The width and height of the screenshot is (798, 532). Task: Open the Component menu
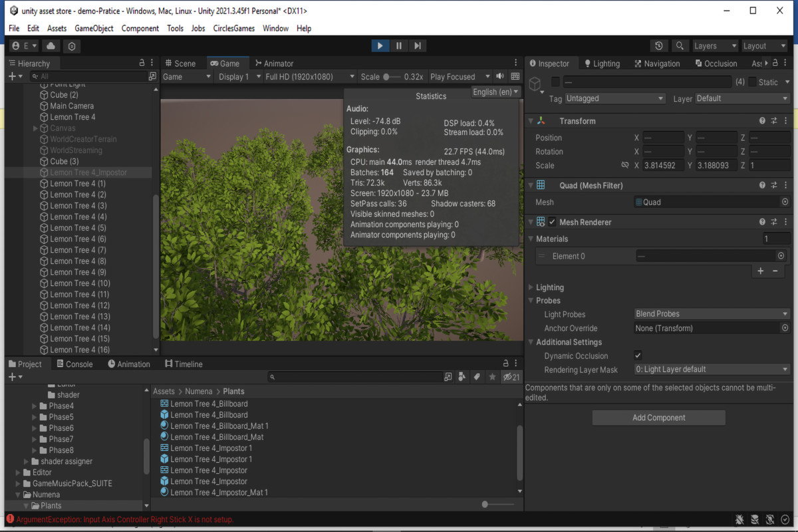(140, 29)
